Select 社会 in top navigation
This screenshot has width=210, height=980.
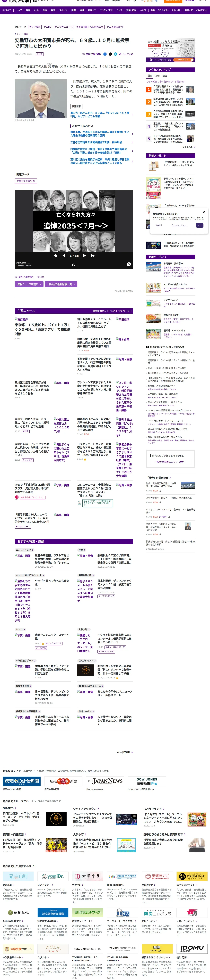click(x=36, y=10)
